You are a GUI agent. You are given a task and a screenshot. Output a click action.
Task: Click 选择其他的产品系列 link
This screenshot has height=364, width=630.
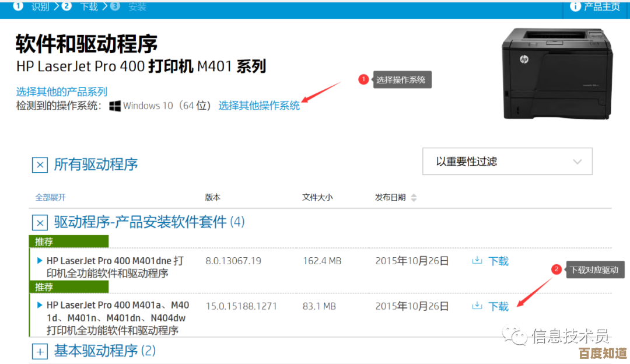click(x=61, y=92)
